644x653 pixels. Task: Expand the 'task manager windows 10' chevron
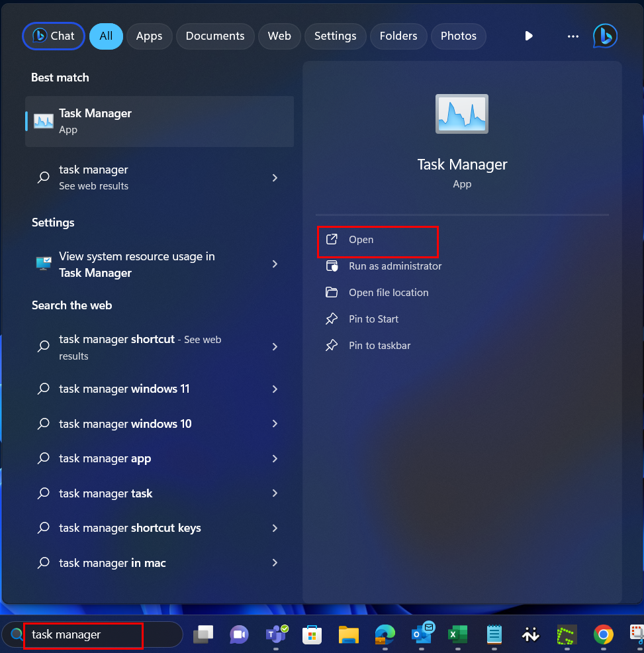tap(275, 424)
